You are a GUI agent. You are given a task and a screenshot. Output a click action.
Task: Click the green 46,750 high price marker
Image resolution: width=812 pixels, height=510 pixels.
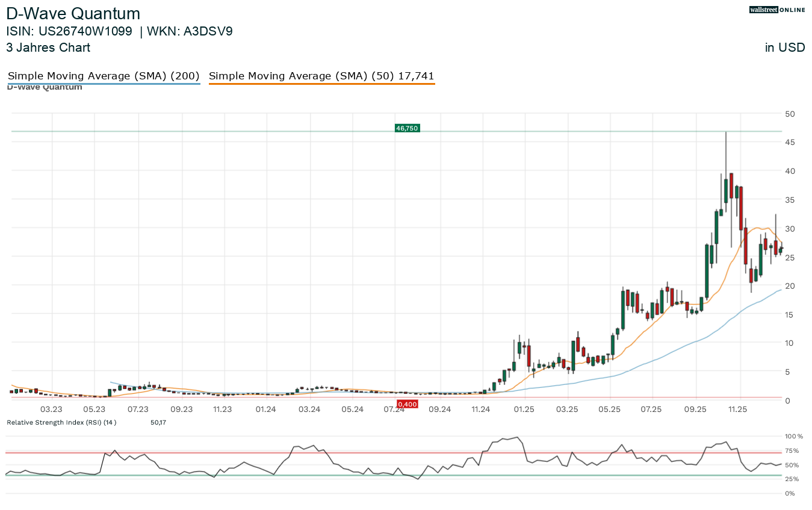[407, 128]
